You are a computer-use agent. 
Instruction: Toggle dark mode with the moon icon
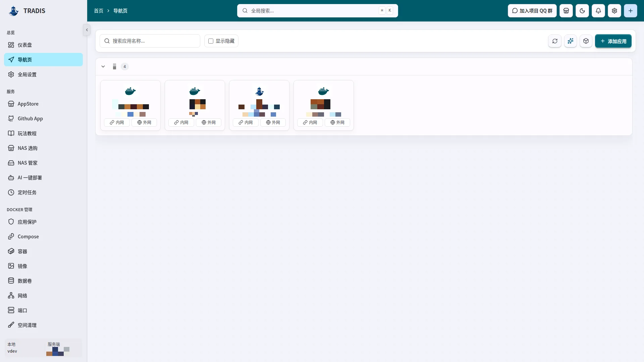pyautogui.click(x=582, y=11)
